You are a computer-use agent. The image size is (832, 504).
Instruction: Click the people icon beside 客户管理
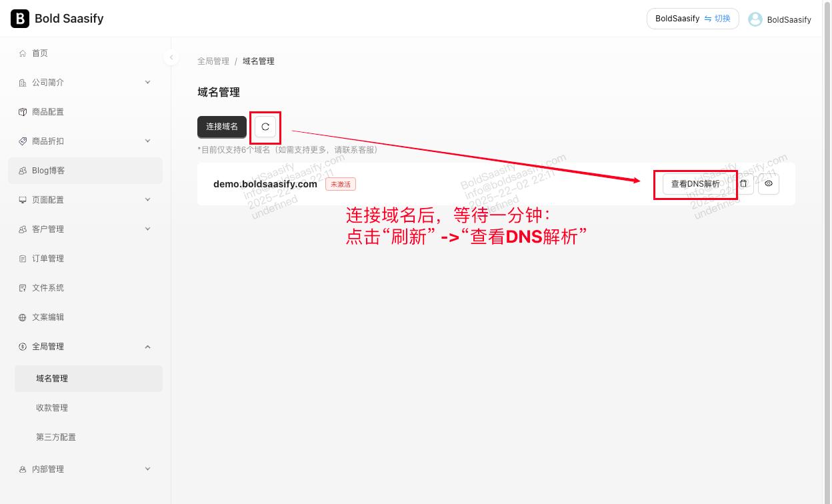(23, 229)
